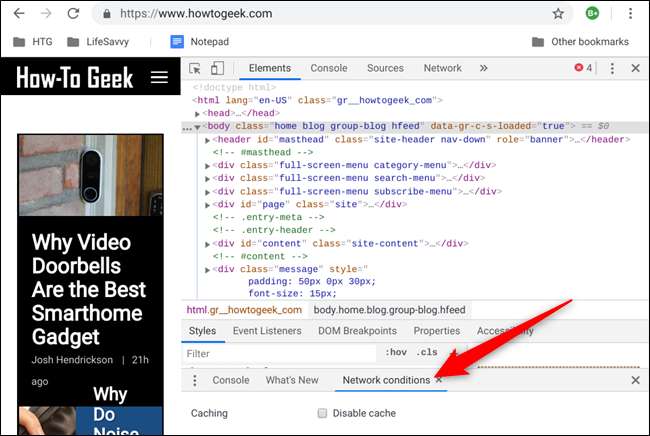Toggle the device toolbar icon

pyautogui.click(x=219, y=69)
